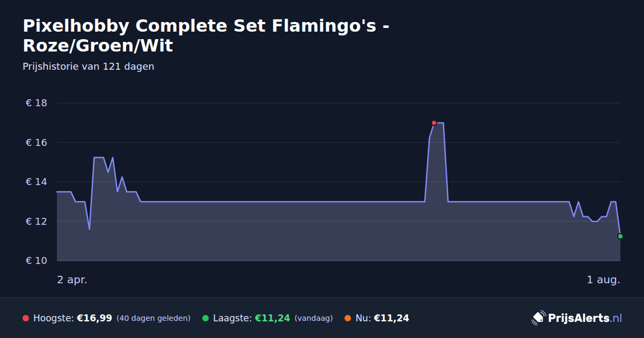Click the € 14 axis label

tap(36, 182)
